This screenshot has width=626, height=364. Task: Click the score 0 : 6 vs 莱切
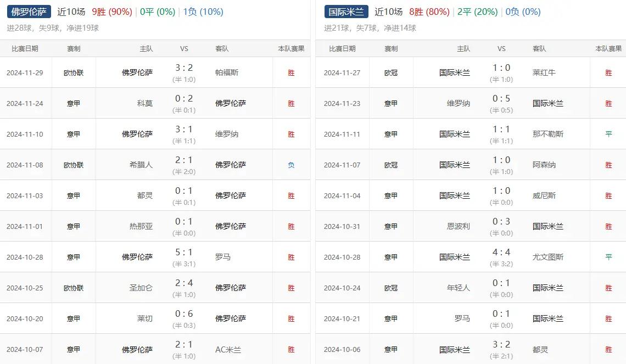184,313
